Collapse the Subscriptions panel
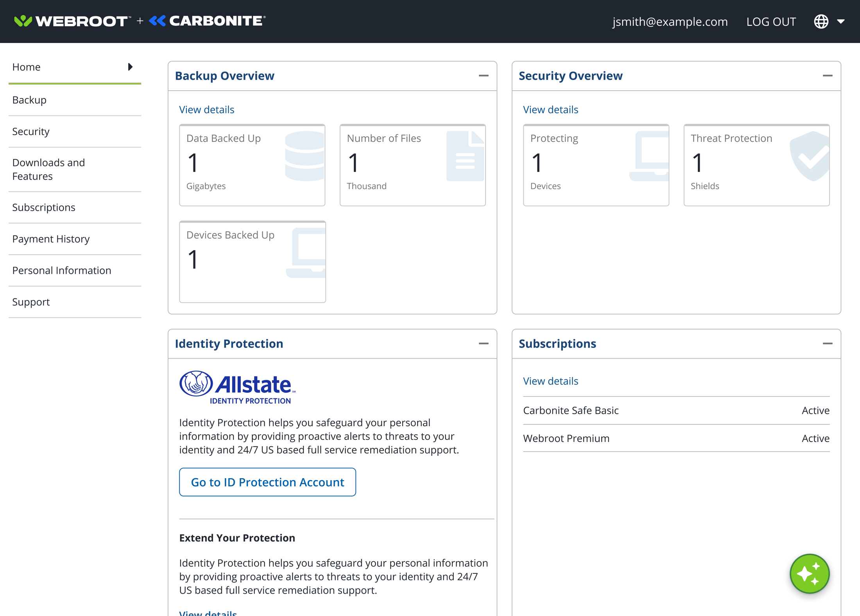 828,344
